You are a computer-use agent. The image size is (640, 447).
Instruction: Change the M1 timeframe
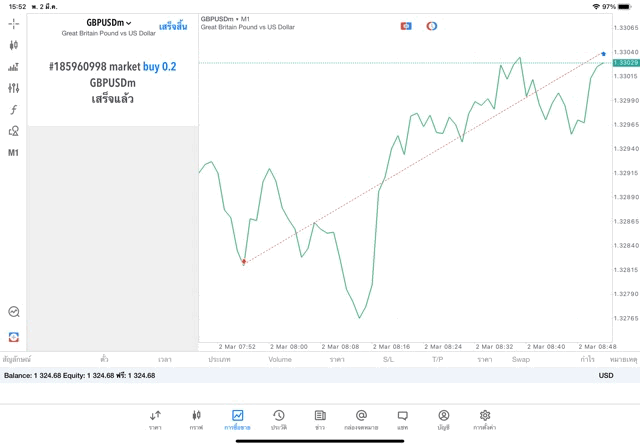pyautogui.click(x=13, y=153)
